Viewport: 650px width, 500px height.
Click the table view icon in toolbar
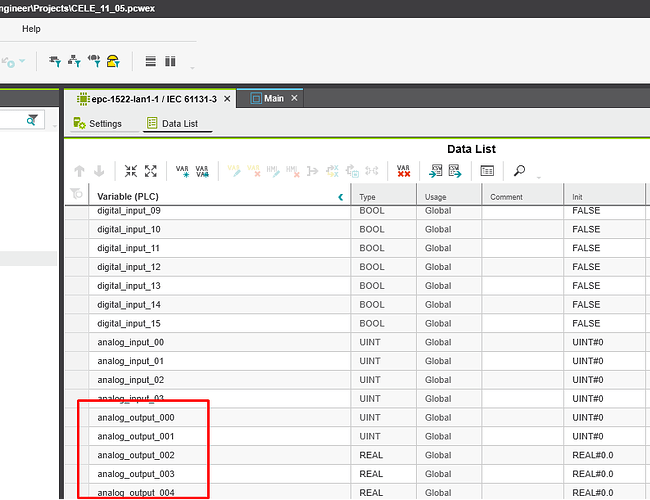[x=487, y=171]
